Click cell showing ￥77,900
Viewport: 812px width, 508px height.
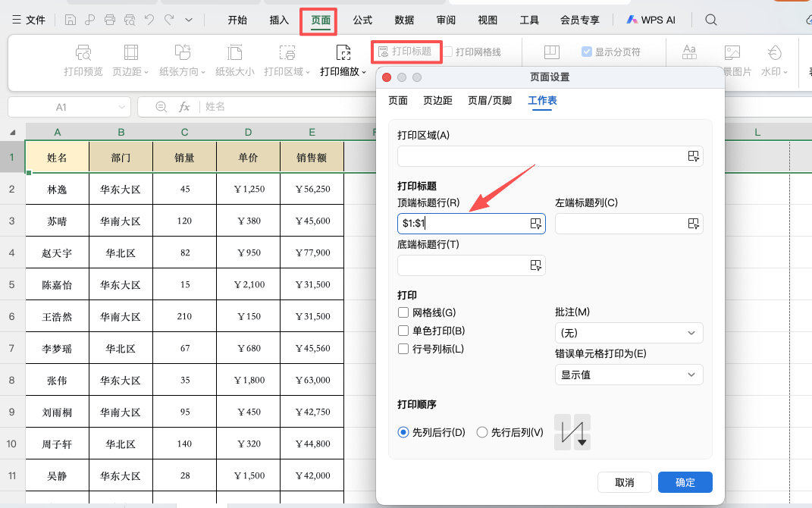312,252
